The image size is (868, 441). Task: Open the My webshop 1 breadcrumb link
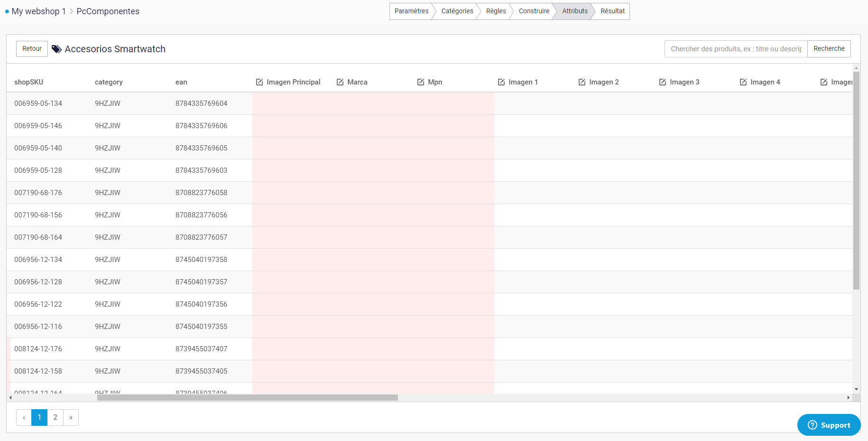[x=39, y=11]
